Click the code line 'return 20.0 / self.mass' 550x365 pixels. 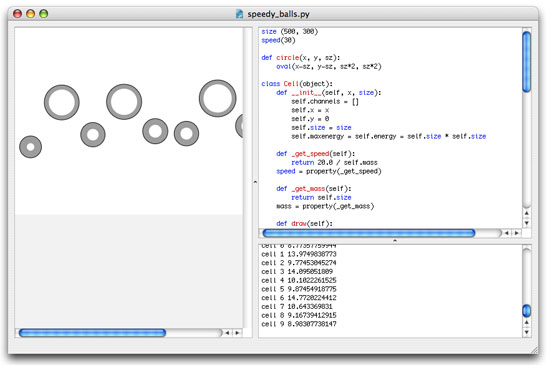click(x=334, y=162)
